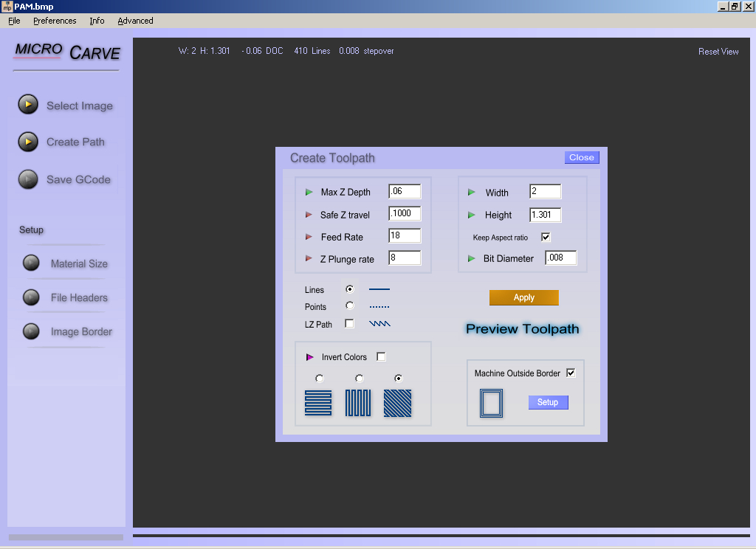Click the horizontal lines pattern icon

point(318,403)
